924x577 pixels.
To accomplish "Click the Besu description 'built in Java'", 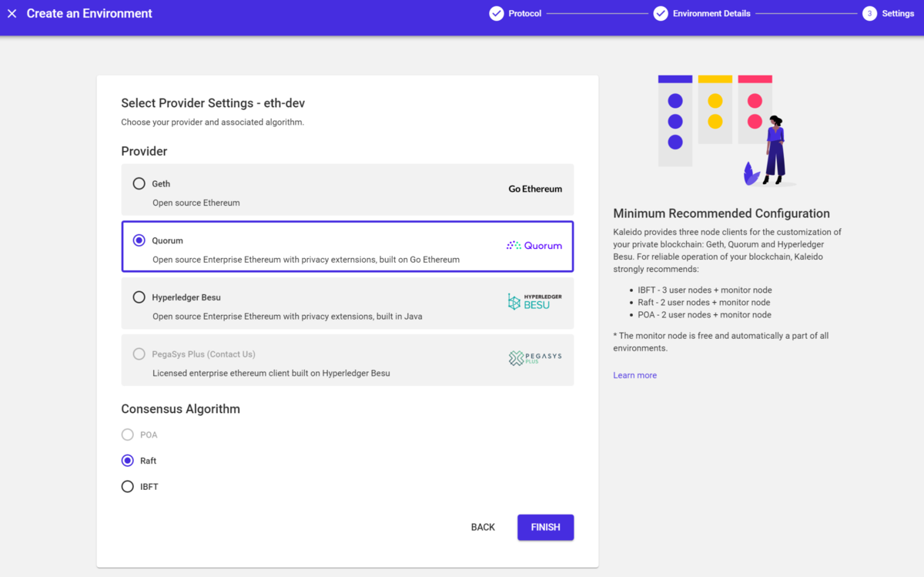I will [x=287, y=316].
